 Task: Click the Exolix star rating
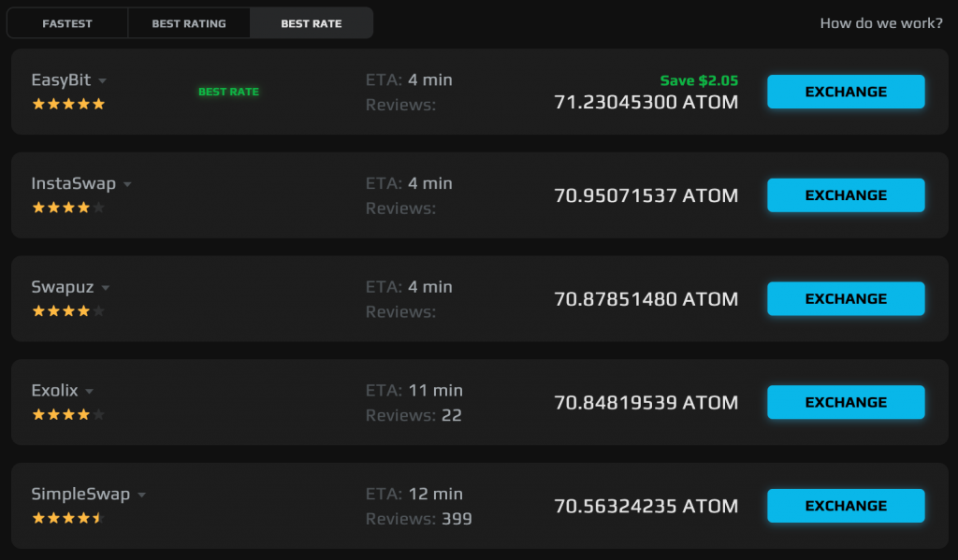pos(68,415)
